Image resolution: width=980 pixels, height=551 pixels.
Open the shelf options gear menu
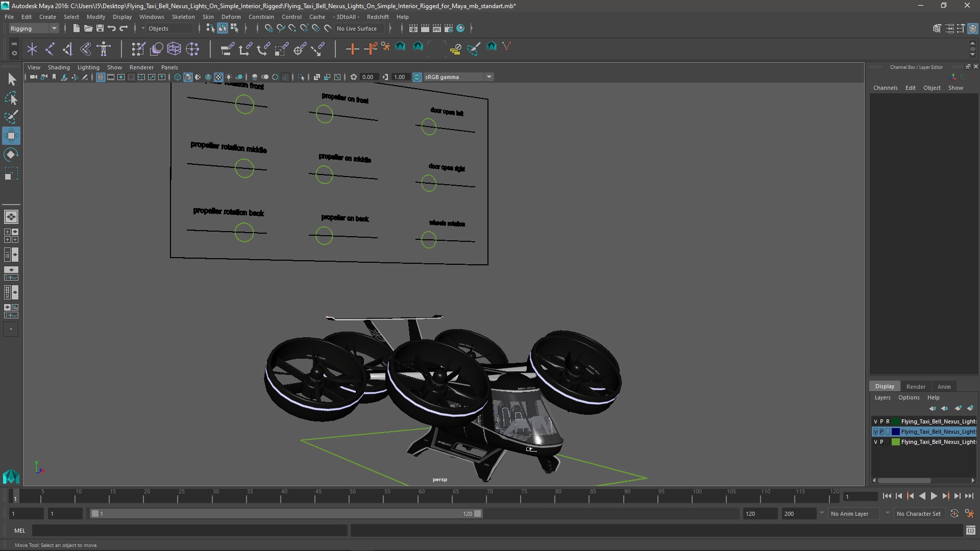(14, 52)
